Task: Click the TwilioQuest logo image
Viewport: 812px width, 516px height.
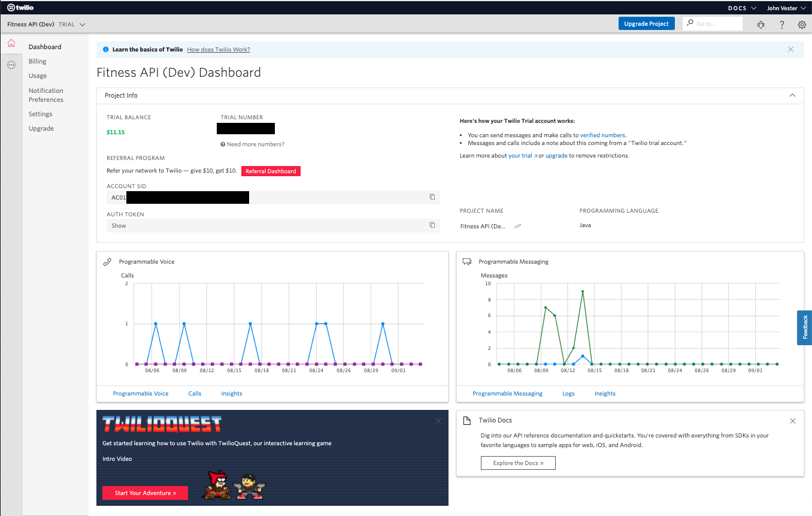Action: [x=162, y=425]
